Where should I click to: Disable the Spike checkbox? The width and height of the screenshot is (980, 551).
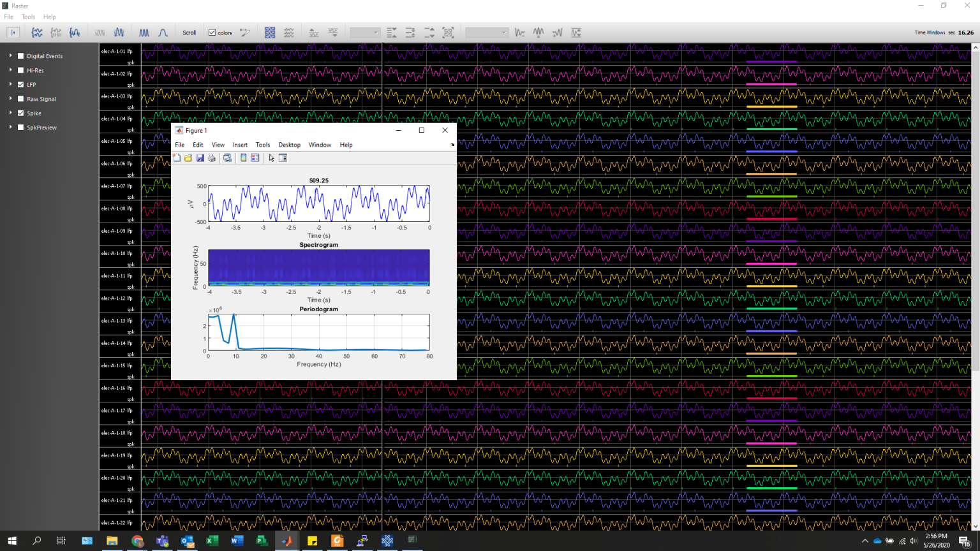[x=20, y=113]
